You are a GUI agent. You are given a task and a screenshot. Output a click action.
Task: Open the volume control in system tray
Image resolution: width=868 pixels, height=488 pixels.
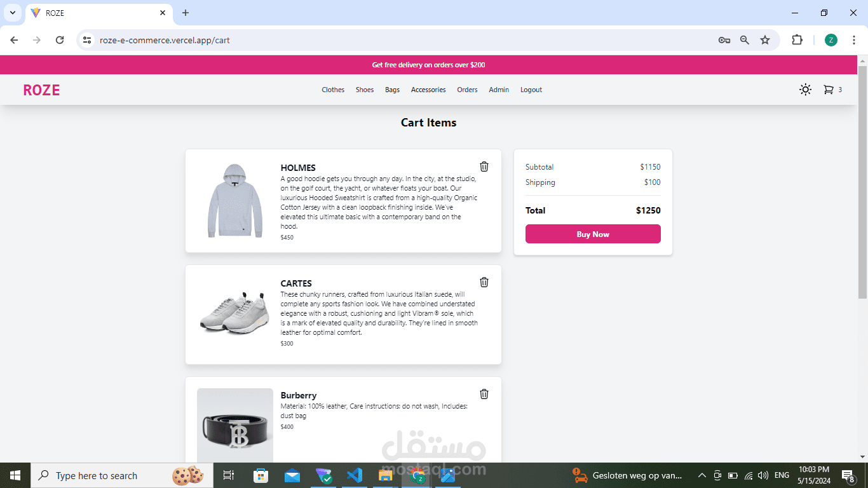click(x=763, y=475)
